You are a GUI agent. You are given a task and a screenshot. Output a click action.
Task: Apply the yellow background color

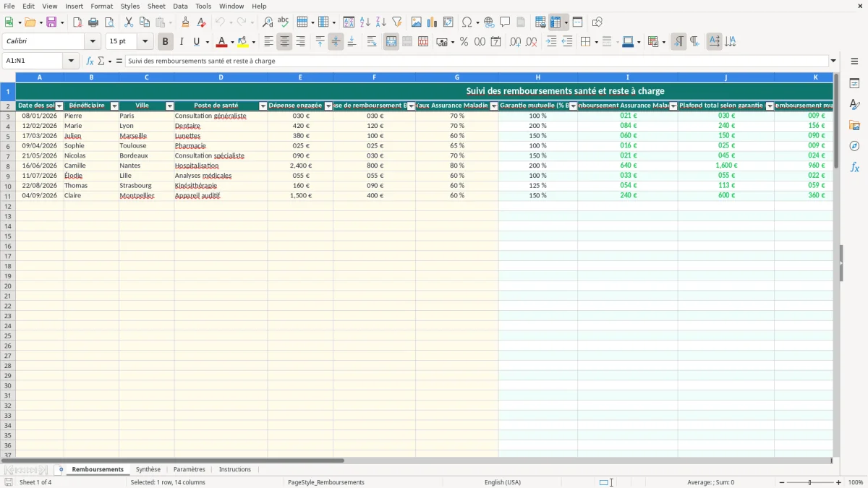pyautogui.click(x=243, y=42)
